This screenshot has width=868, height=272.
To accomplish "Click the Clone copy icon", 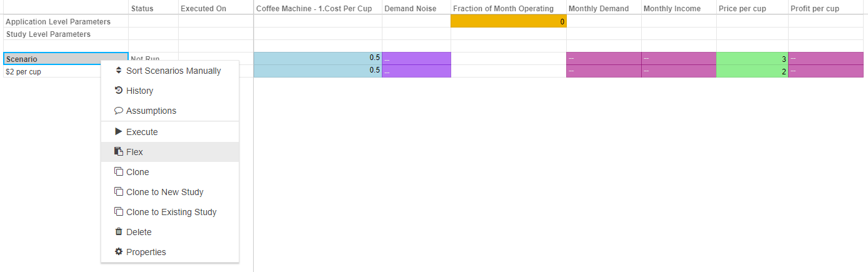I will [x=119, y=172].
